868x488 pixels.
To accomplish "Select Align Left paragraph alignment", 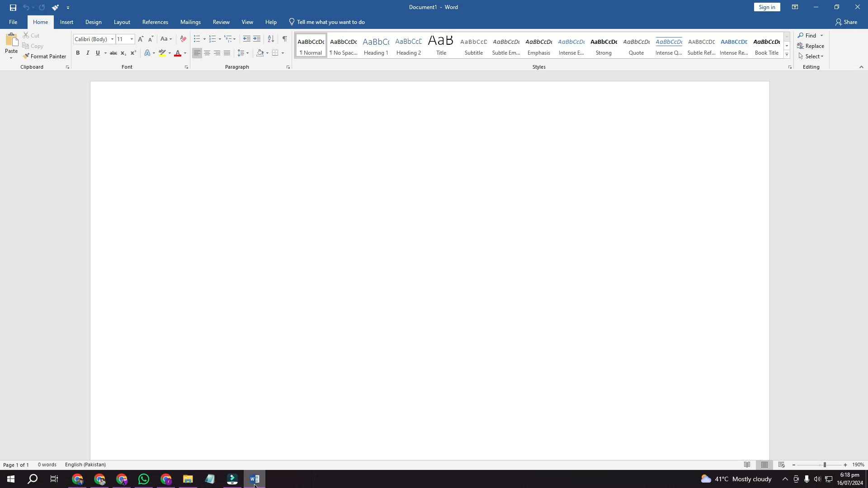I will pyautogui.click(x=197, y=53).
